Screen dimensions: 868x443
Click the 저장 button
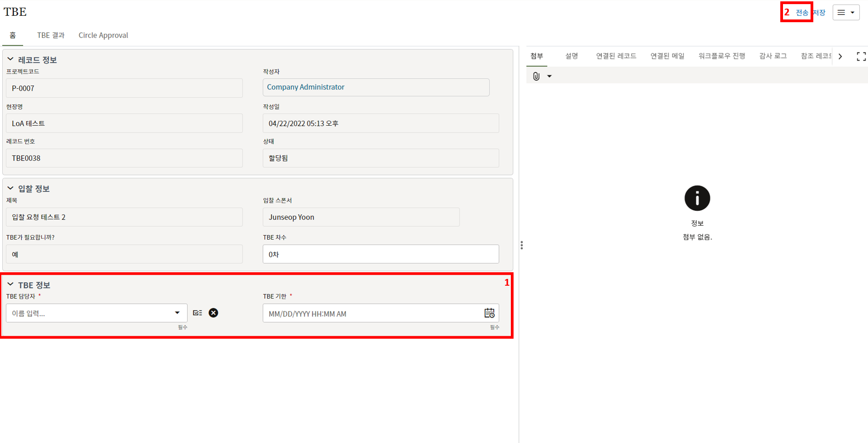[820, 13]
